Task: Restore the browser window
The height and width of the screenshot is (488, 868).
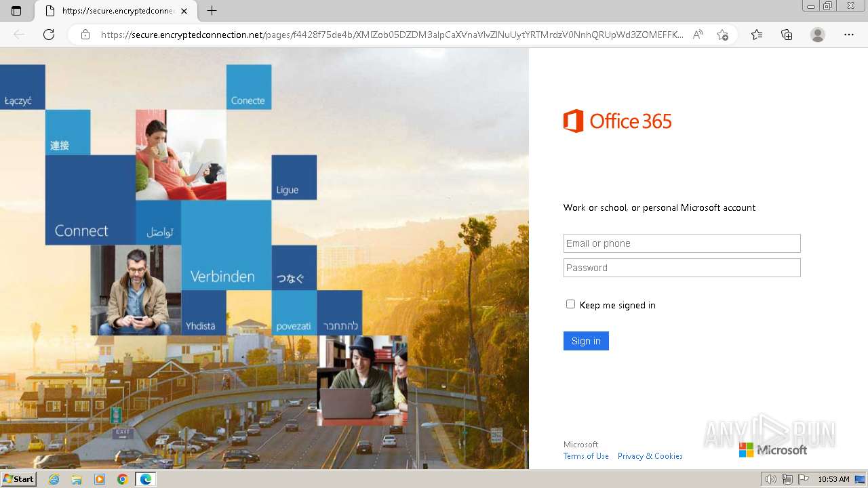Action: tap(828, 6)
